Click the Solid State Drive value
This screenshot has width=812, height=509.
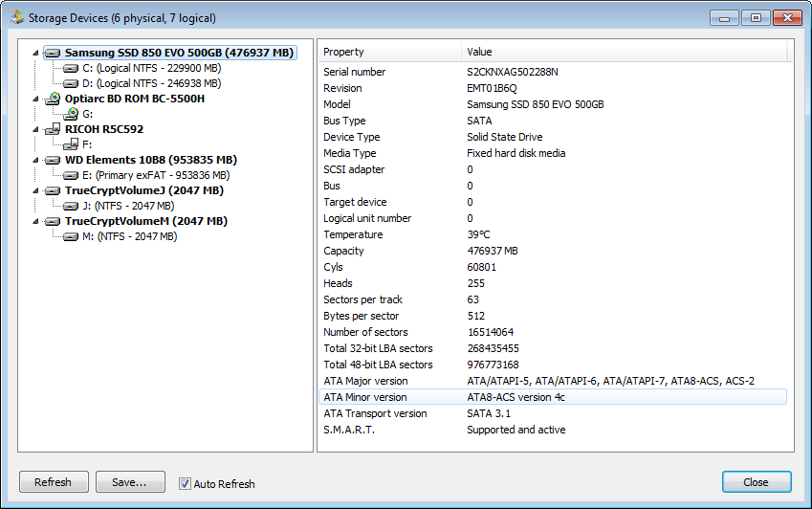click(504, 137)
